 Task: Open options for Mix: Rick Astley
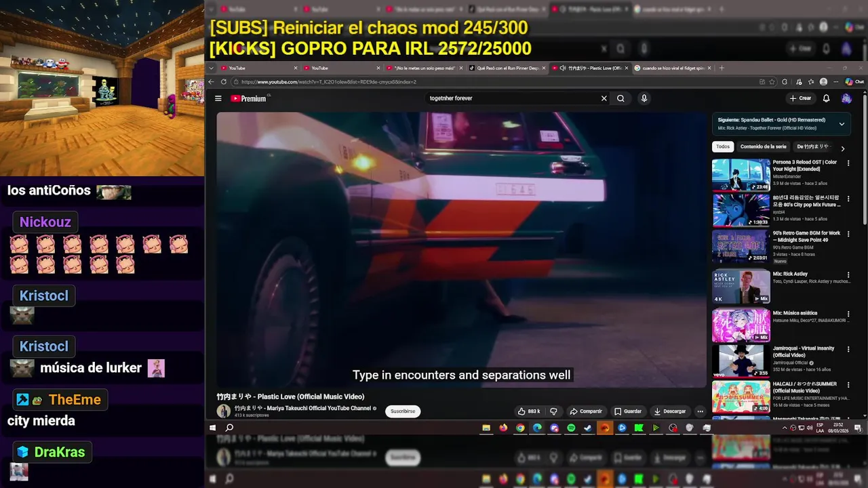[x=848, y=274]
